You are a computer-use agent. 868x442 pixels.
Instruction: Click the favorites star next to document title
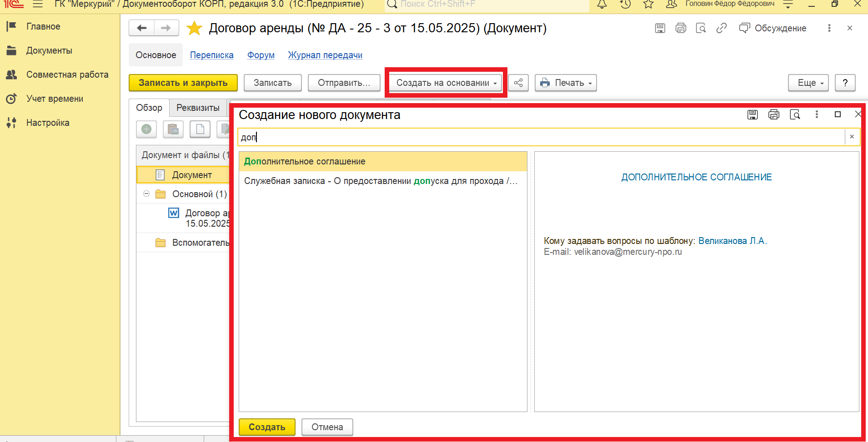coord(194,28)
